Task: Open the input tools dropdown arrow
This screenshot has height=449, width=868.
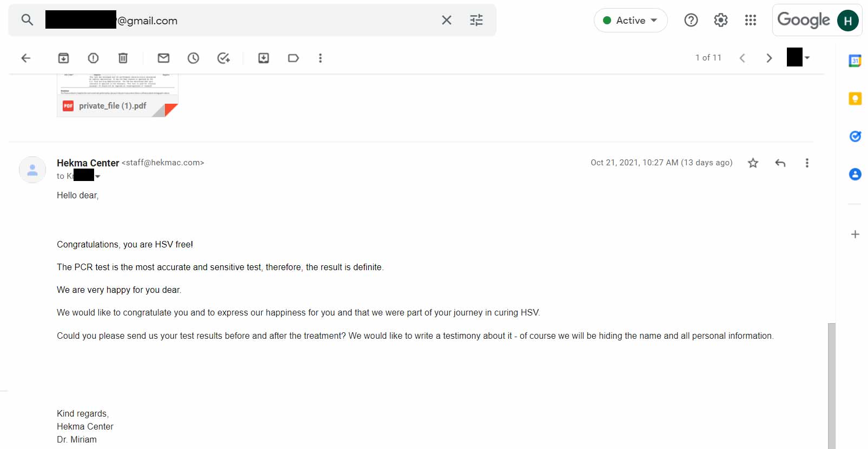Action: (807, 57)
